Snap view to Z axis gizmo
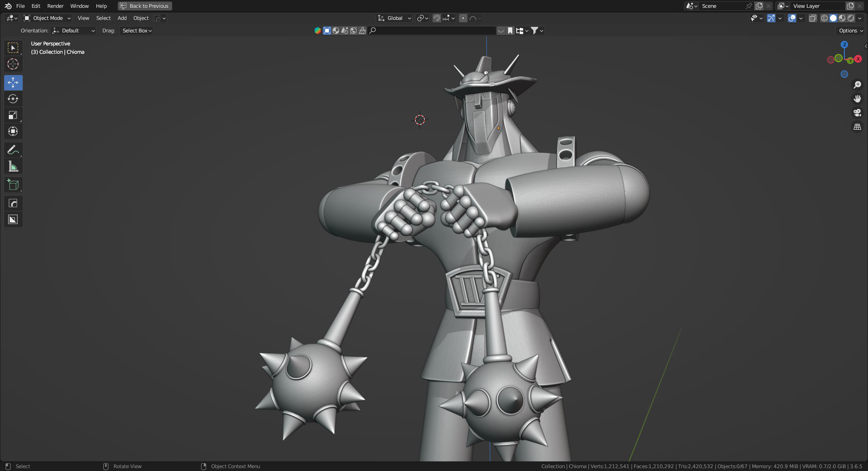 (844, 45)
